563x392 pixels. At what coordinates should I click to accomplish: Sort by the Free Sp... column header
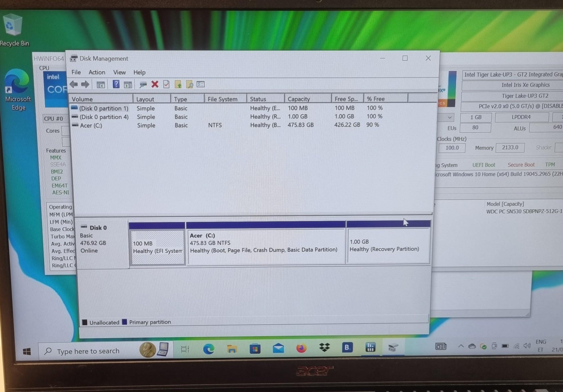pos(348,99)
